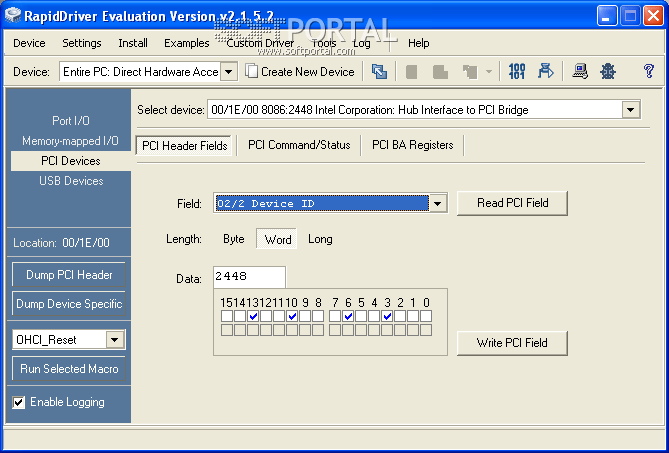This screenshot has width=669, height=453.
Task: Click the second greyed-out page icon with folded corner
Action: click(x=440, y=72)
